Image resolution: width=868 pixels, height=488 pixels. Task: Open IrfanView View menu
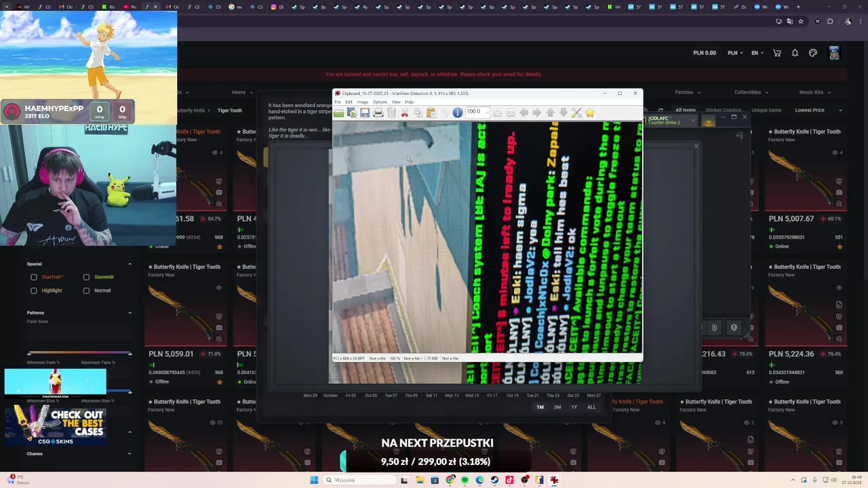(396, 102)
